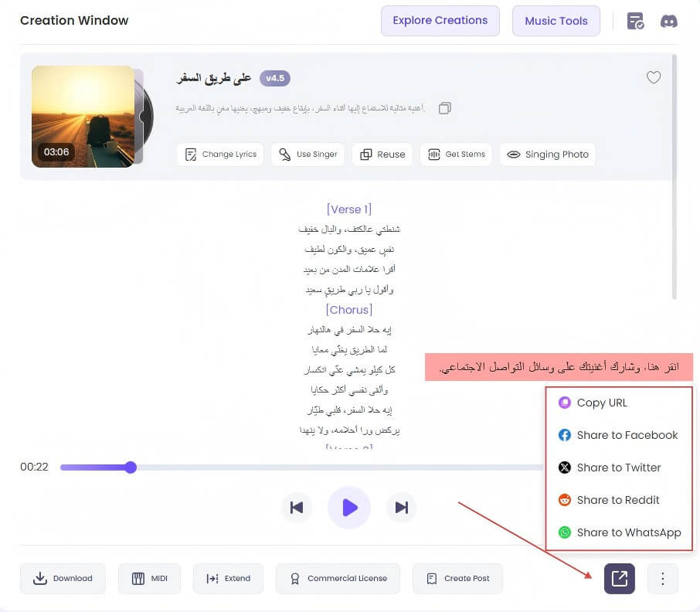Select Share to Facebook from the menu
The height and width of the screenshot is (612, 700).
[618, 435]
